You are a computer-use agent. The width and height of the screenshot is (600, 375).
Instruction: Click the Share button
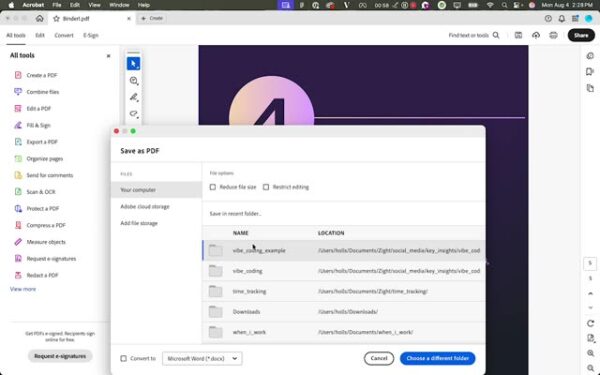point(581,35)
